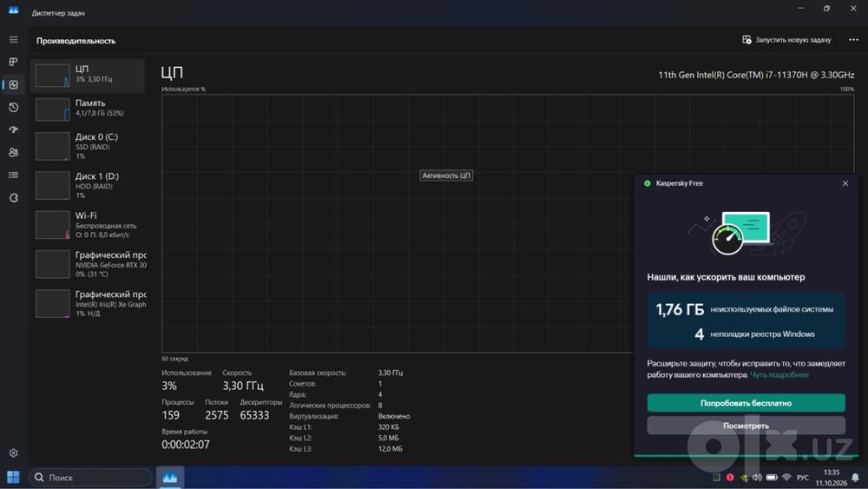
Task: Click 'Логических процессоров' row value 8
Action: [x=380, y=406]
